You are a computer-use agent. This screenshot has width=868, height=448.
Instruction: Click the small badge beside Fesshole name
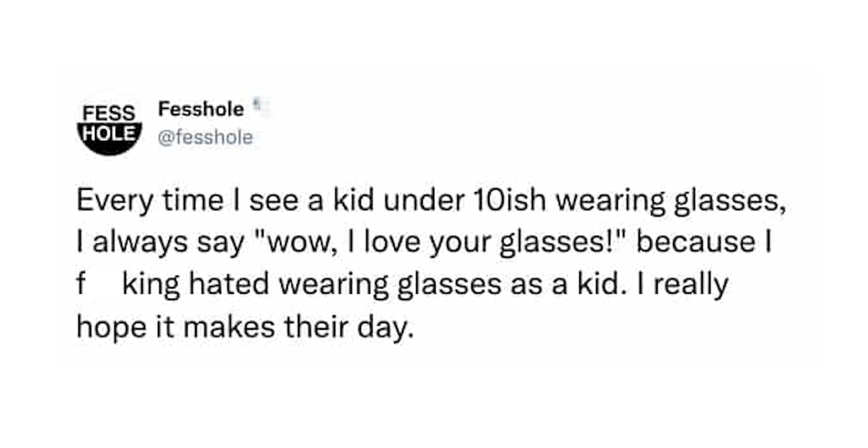click(x=258, y=104)
